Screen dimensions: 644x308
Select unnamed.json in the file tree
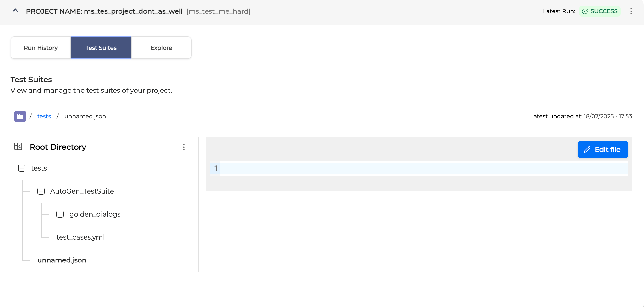point(62,260)
